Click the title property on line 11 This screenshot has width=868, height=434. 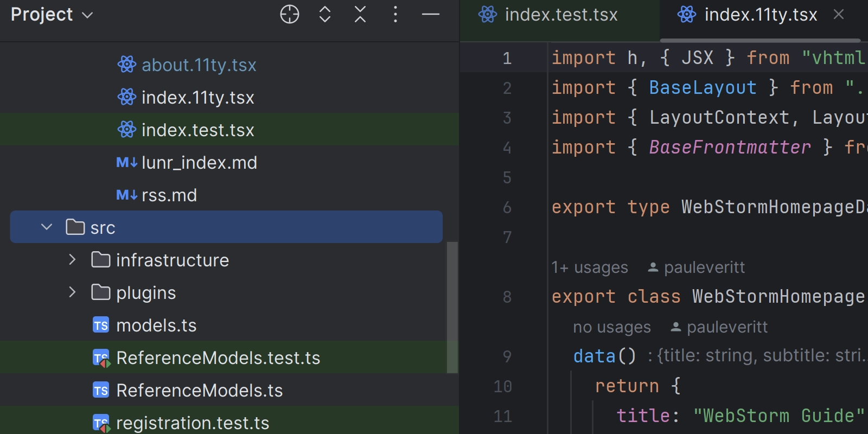643,416
